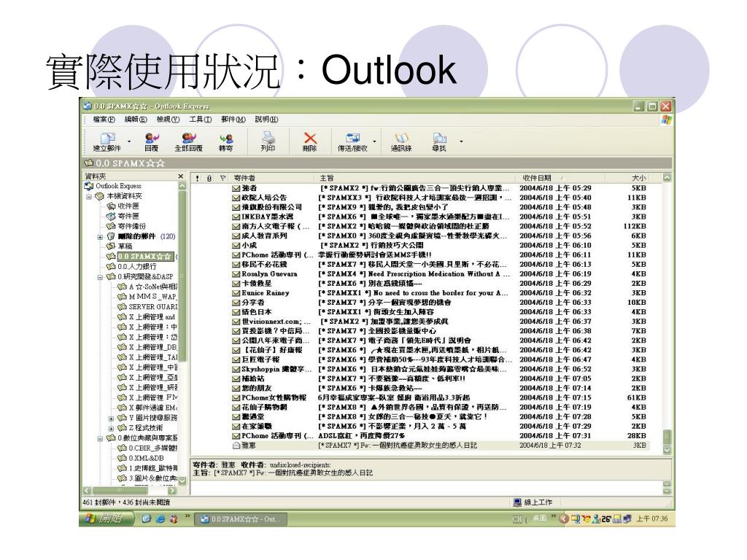The image size is (747, 560).
Task: Click the Windows 開始 start button
Action: coord(106,519)
